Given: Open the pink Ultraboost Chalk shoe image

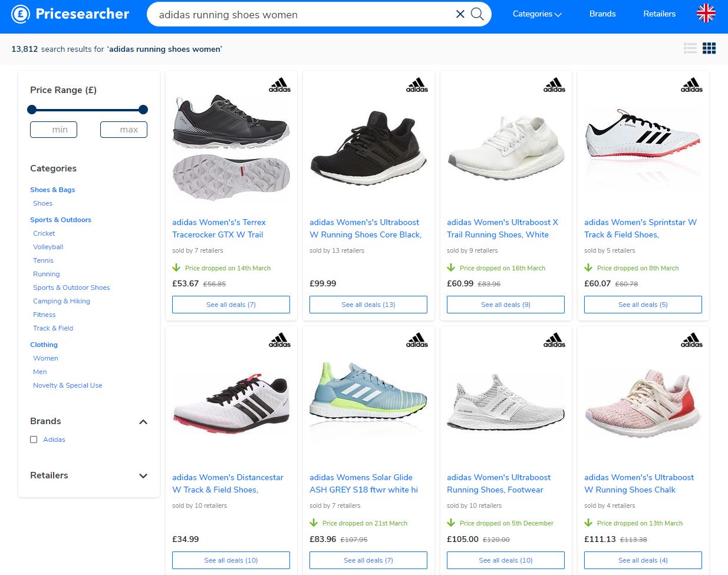Looking at the screenshot, I should click(x=643, y=404).
